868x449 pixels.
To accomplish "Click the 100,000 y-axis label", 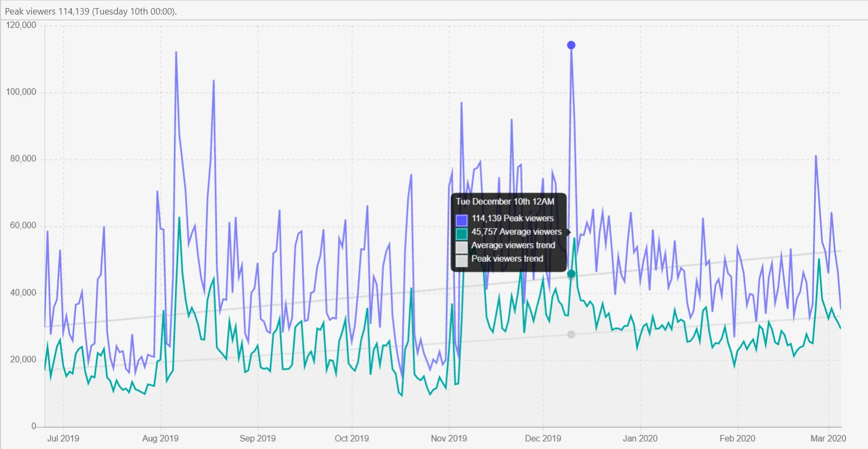I will [21, 92].
